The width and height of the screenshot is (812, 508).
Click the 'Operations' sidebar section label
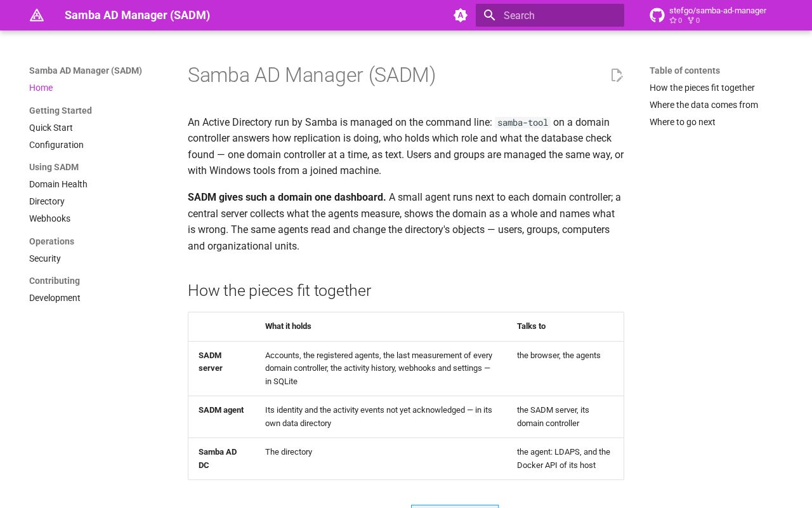(x=51, y=241)
